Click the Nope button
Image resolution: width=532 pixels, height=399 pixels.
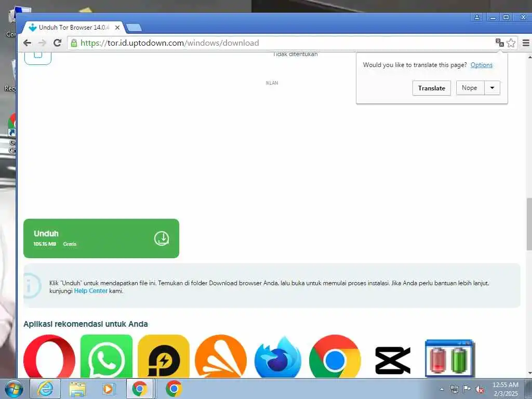coord(470,88)
